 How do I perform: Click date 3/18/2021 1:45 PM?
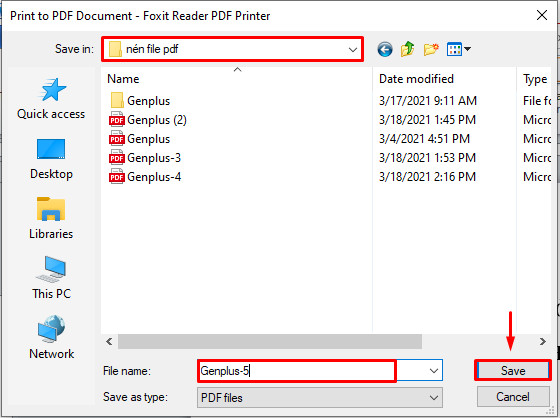click(x=427, y=120)
